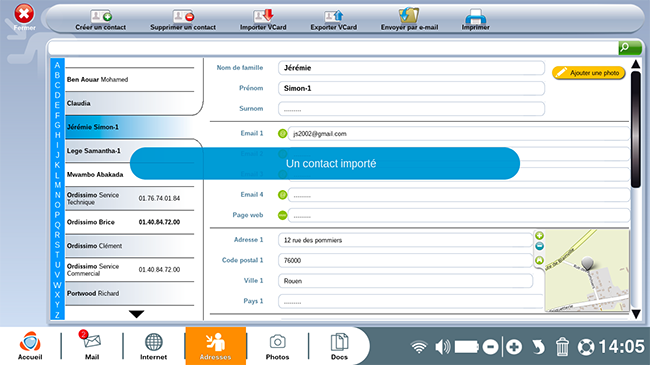The image size is (650, 365).
Task: Open Photos app
Action: pyautogui.click(x=277, y=346)
